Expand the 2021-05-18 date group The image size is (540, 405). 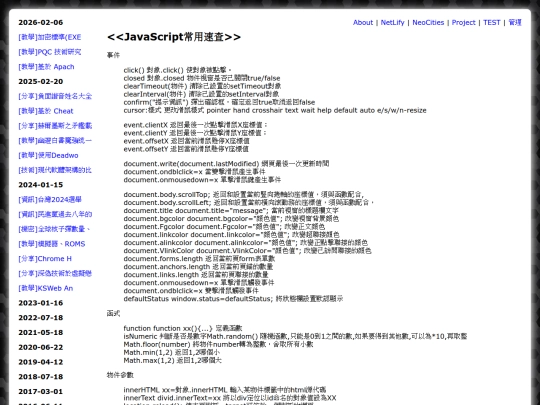coord(41,333)
